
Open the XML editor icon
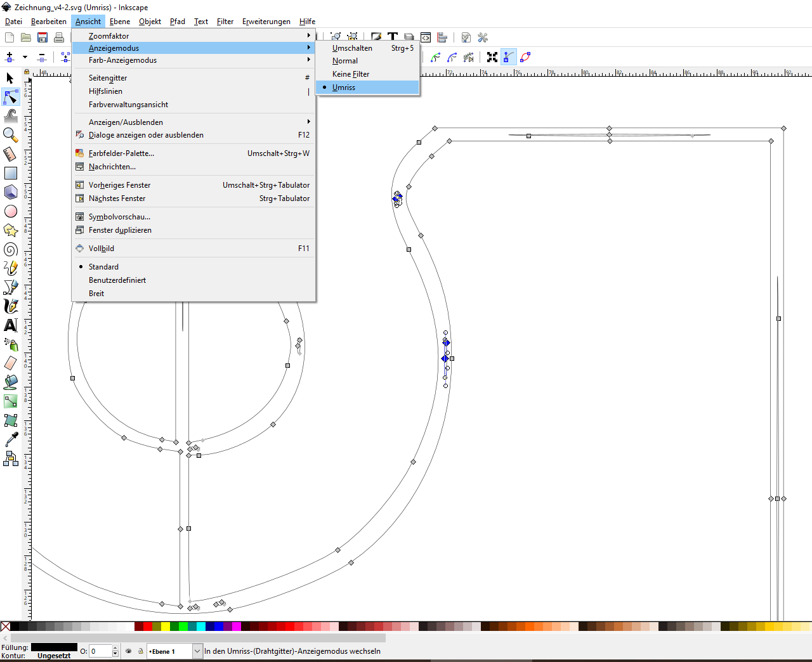pos(426,37)
